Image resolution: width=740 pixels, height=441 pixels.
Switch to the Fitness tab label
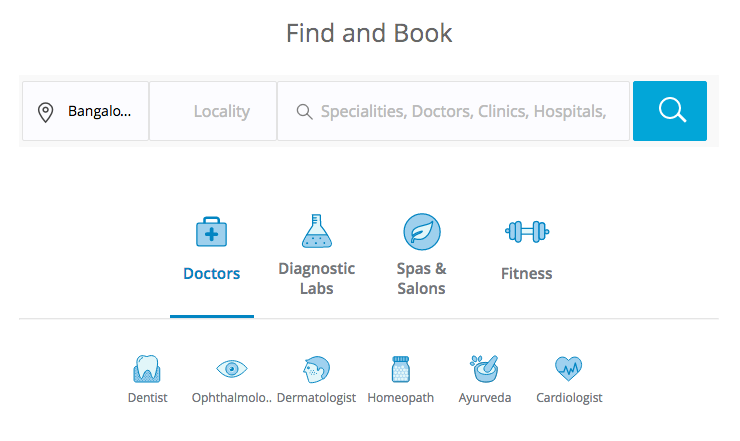tap(527, 273)
